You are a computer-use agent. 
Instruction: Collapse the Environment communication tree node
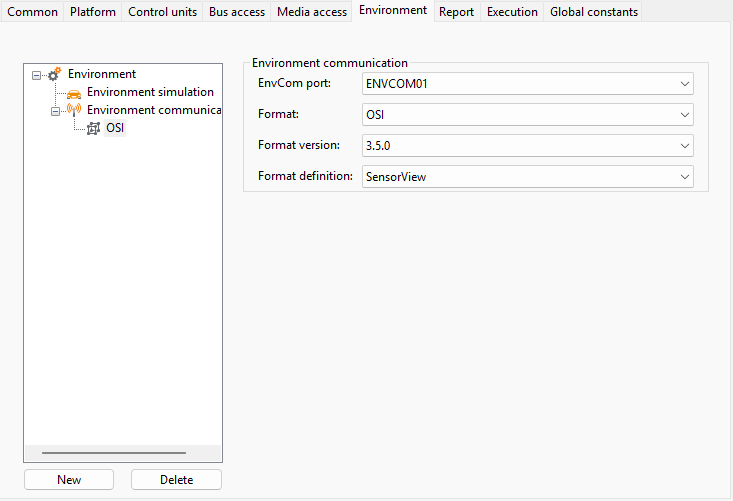tap(55, 111)
